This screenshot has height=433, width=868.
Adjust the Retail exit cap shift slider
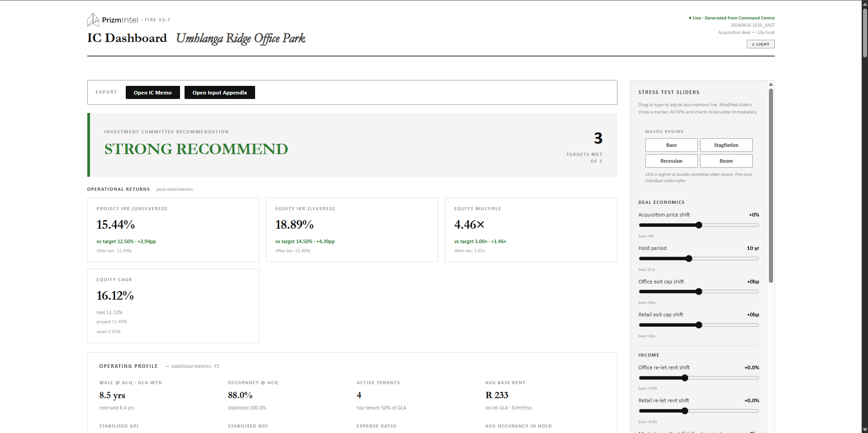698,325
